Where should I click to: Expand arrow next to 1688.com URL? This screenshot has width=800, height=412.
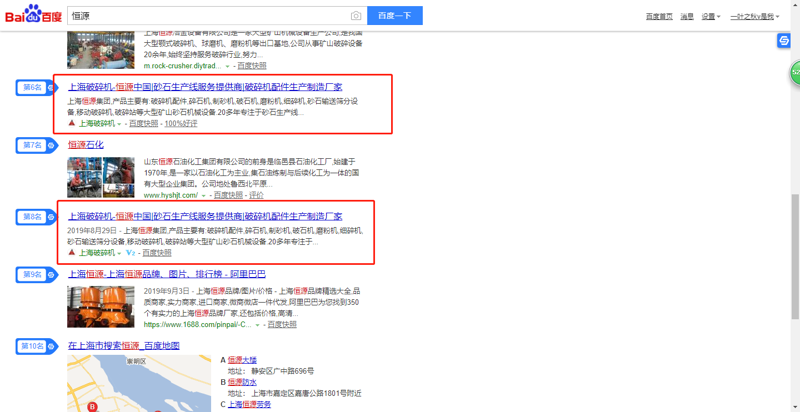pos(258,325)
